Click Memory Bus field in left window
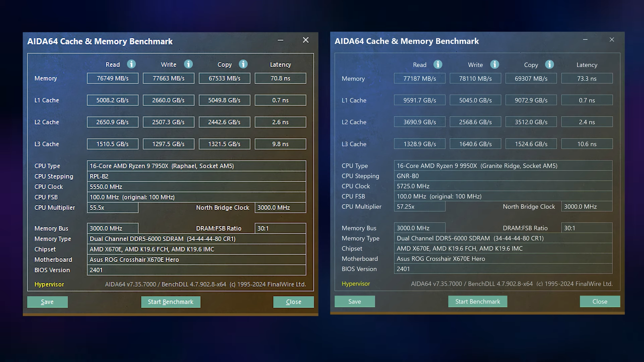The height and width of the screenshot is (362, 644). click(x=113, y=228)
